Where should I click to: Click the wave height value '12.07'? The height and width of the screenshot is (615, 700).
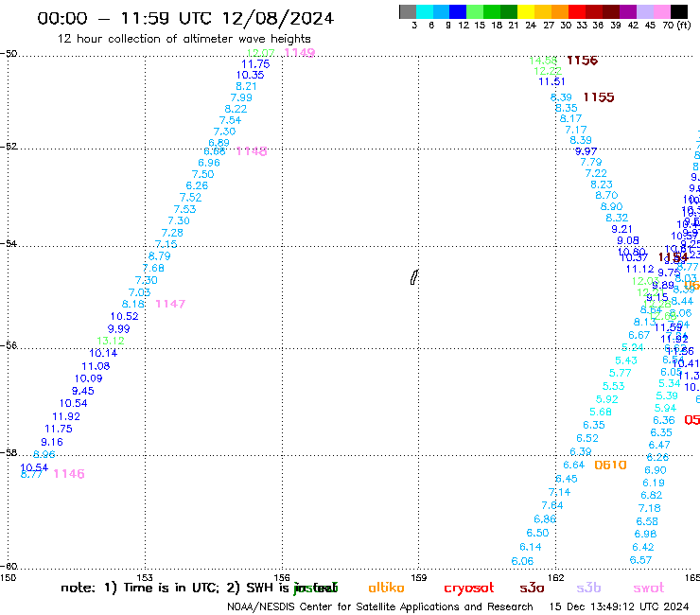tap(261, 53)
